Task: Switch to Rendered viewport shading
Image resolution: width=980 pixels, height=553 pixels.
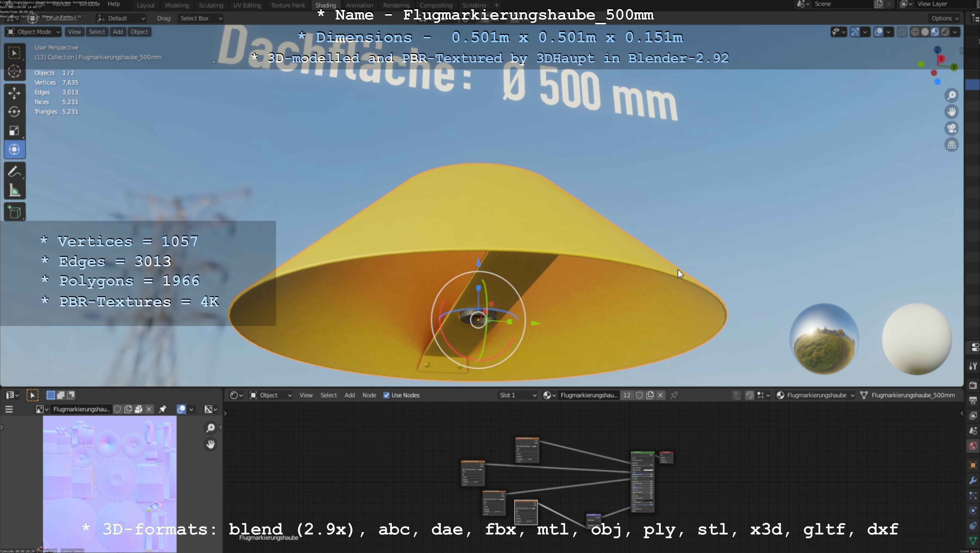Action: [x=945, y=32]
